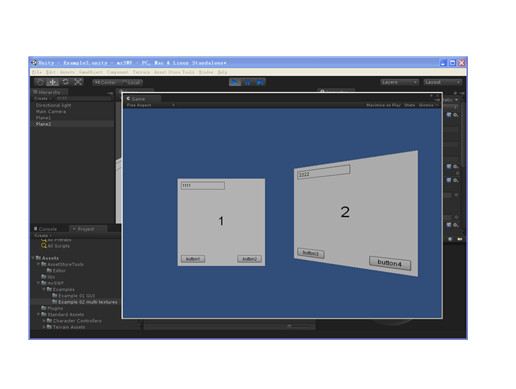The width and height of the screenshot is (516, 389).
Task: Click button4 in the game view
Action: click(390, 263)
